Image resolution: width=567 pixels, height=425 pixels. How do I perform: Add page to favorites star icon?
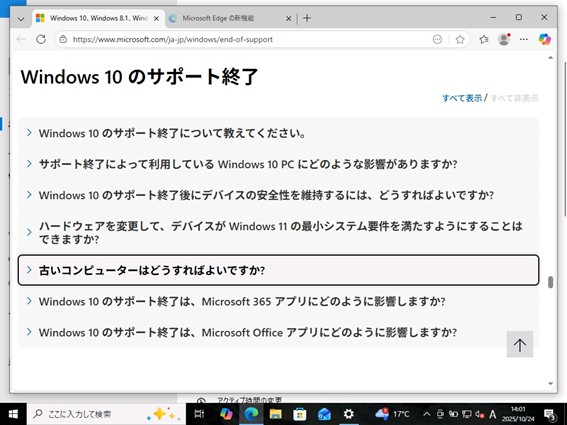(x=460, y=39)
